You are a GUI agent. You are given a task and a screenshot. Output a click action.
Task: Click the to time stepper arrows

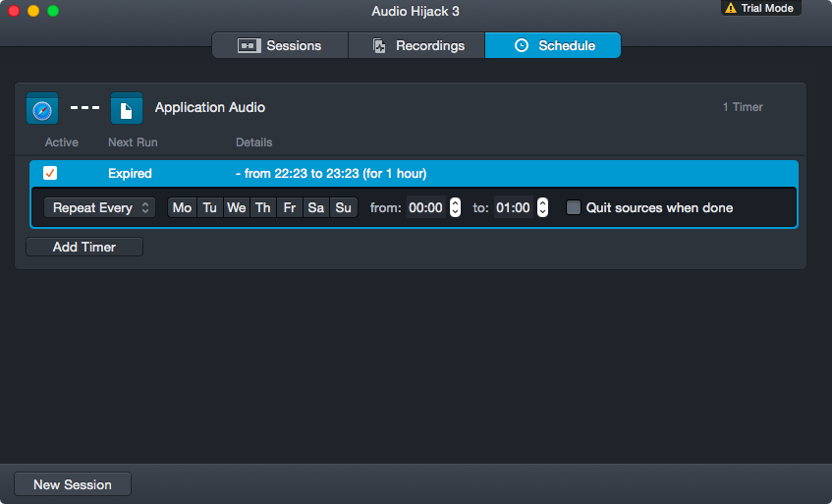click(x=542, y=207)
